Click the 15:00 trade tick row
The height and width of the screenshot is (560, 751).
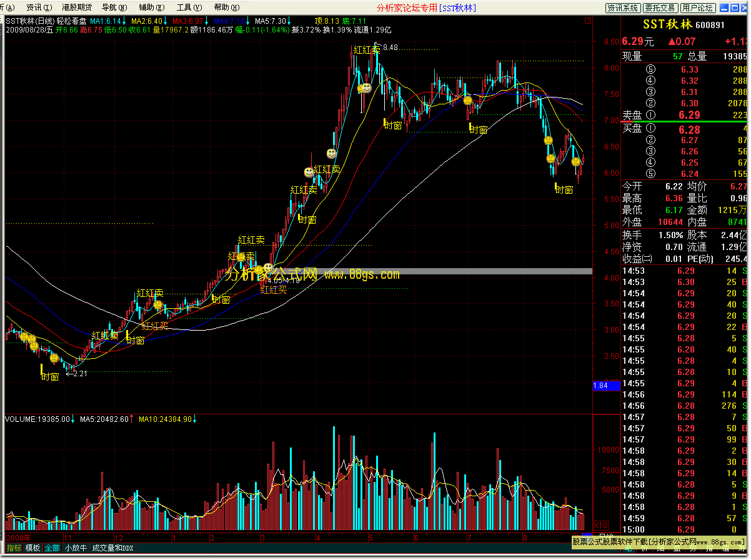(685, 529)
